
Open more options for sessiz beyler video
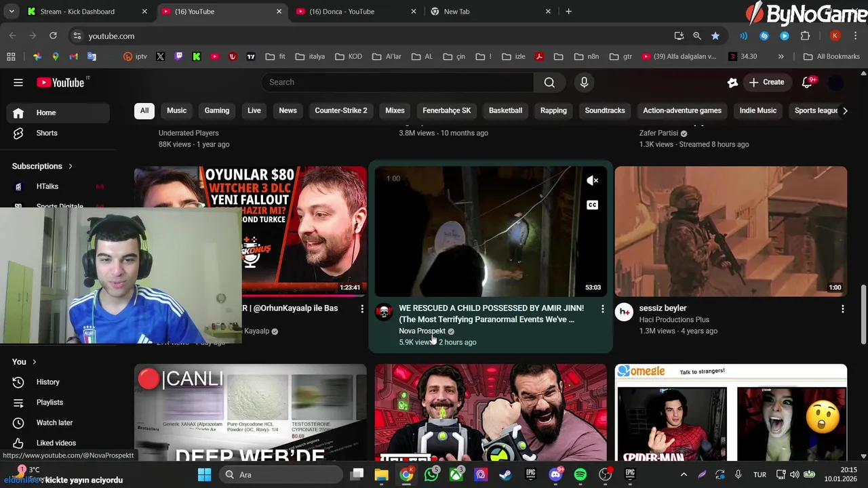[x=842, y=309]
